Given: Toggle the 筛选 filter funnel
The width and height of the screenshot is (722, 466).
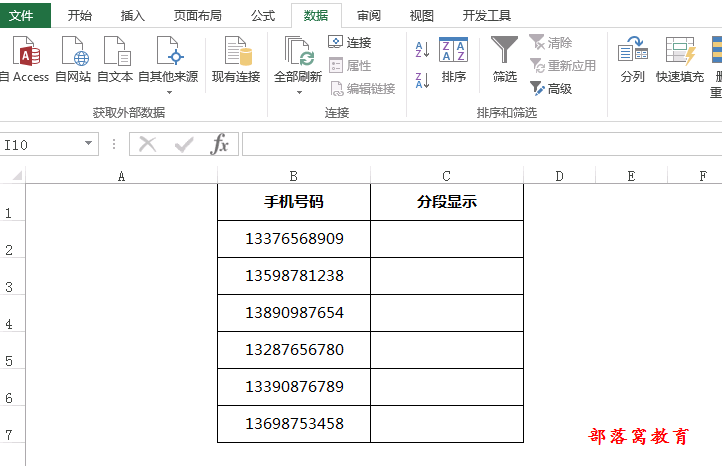Looking at the screenshot, I should (x=505, y=59).
